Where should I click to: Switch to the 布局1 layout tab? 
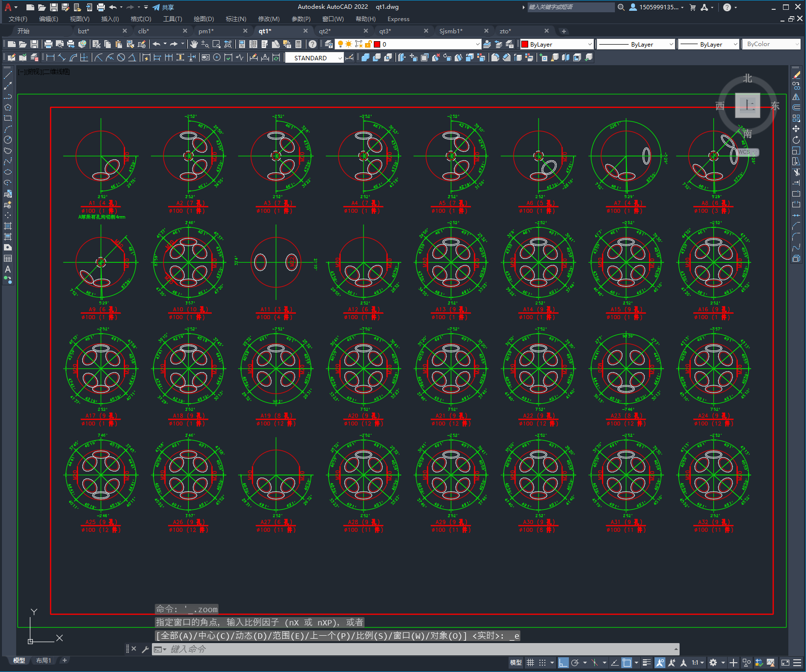click(44, 660)
